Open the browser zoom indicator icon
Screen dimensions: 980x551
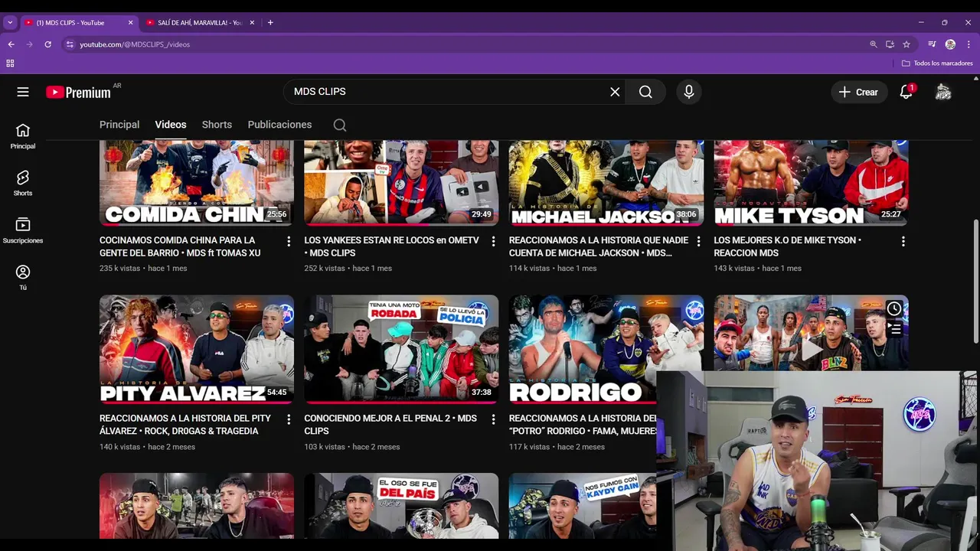(x=874, y=44)
